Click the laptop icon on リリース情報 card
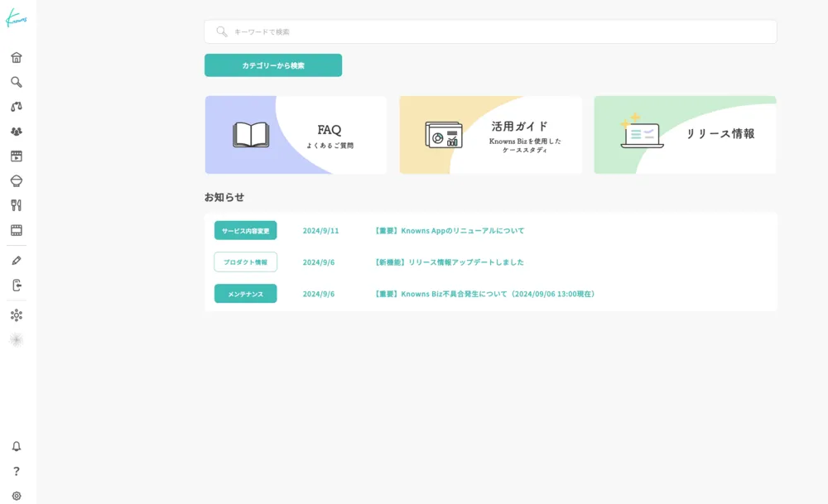 coord(642,132)
